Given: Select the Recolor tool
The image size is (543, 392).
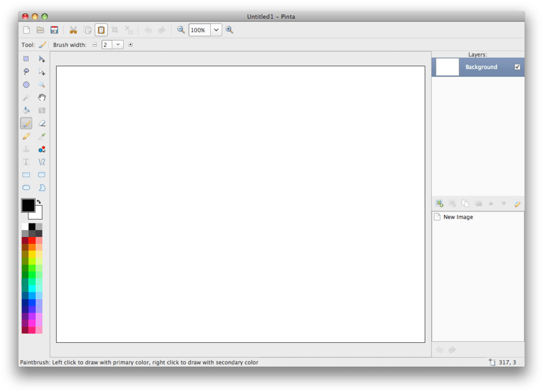Looking at the screenshot, I should point(41,149).
